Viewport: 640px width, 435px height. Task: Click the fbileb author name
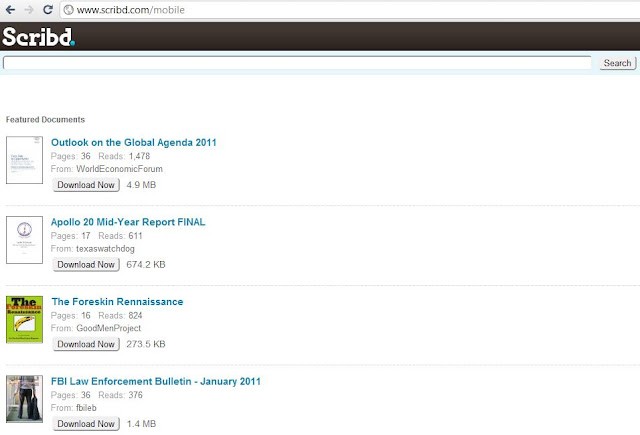[86, 408]
